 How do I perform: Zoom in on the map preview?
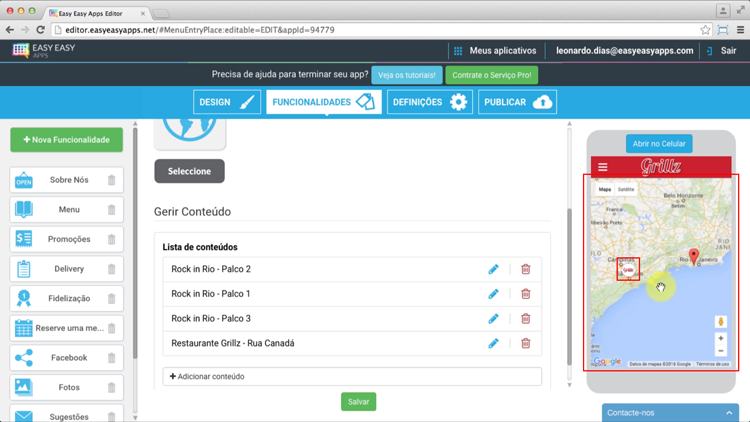click(720, 338)
